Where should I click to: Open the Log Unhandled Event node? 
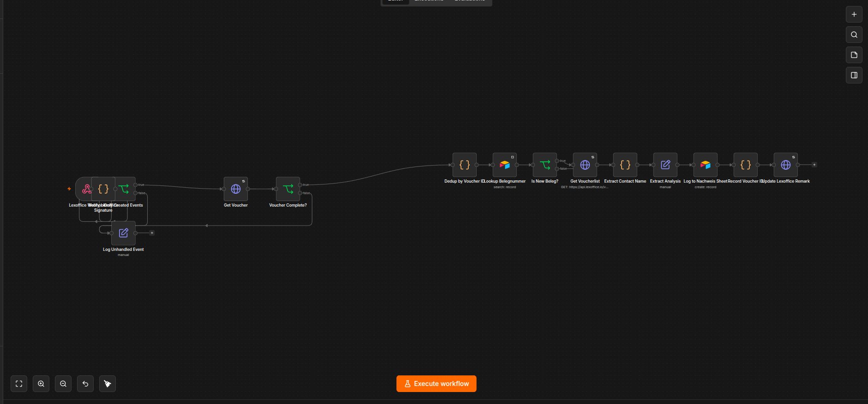[124, 233]
